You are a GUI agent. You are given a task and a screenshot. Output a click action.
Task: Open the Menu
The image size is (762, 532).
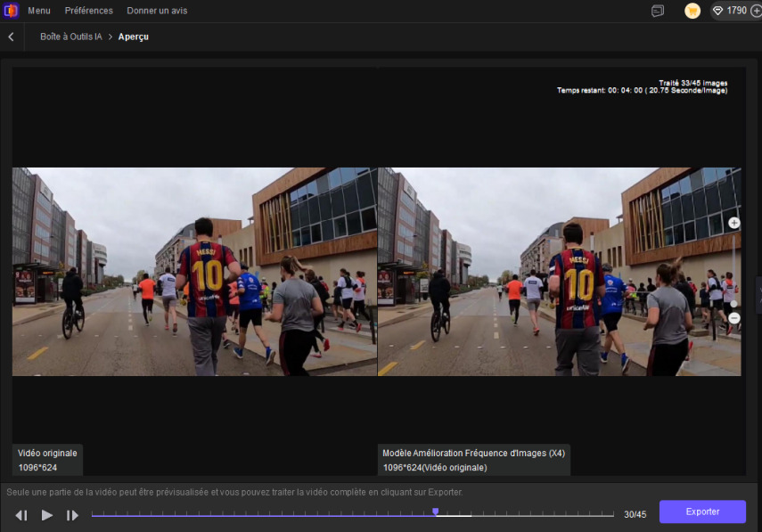pos(39,11)
